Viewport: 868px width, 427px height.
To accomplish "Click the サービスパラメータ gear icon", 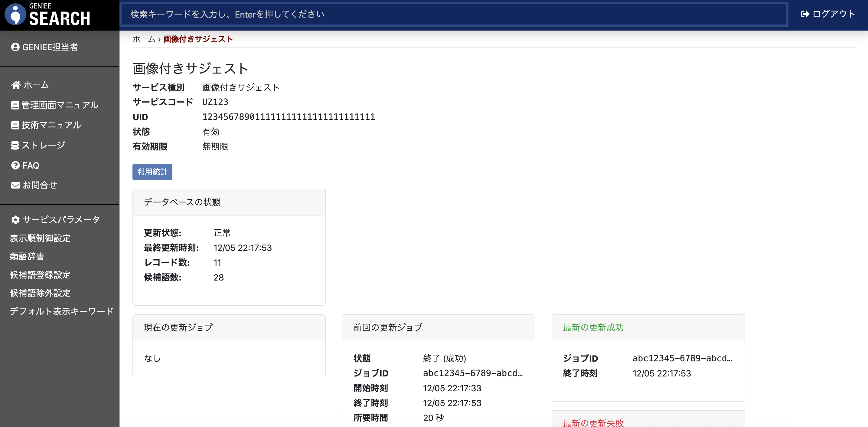I will click(15, 220).
